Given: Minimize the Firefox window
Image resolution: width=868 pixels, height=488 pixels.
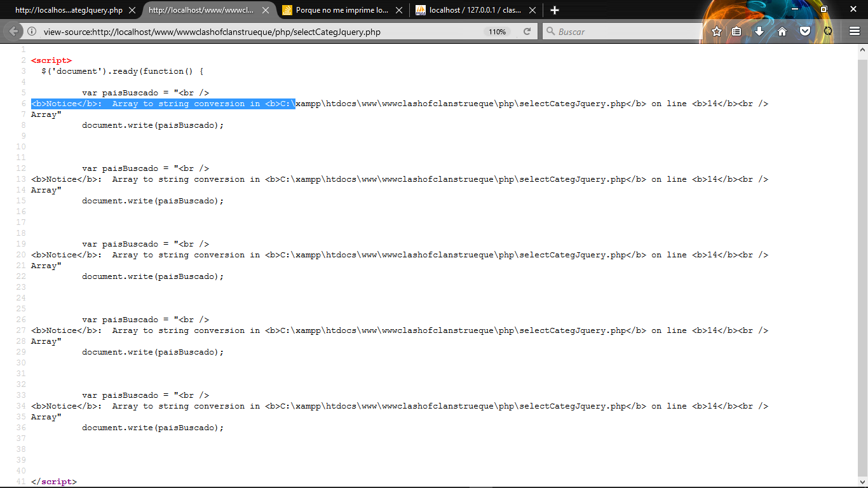Looking at the screenshot, I should click(x=795, y=9).
